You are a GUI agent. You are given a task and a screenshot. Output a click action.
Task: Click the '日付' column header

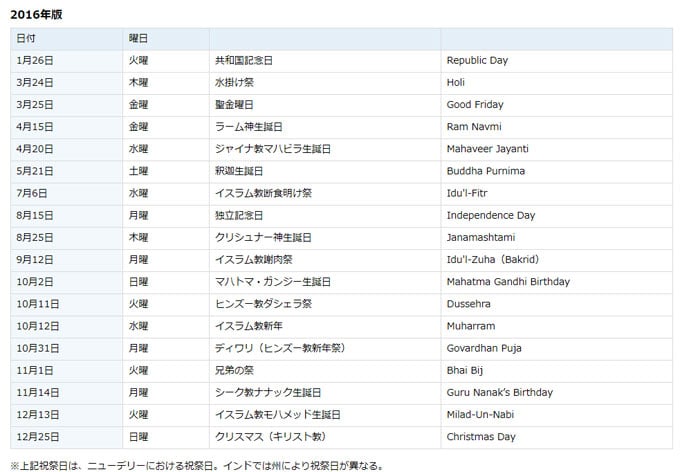click(x=67, y=39)
